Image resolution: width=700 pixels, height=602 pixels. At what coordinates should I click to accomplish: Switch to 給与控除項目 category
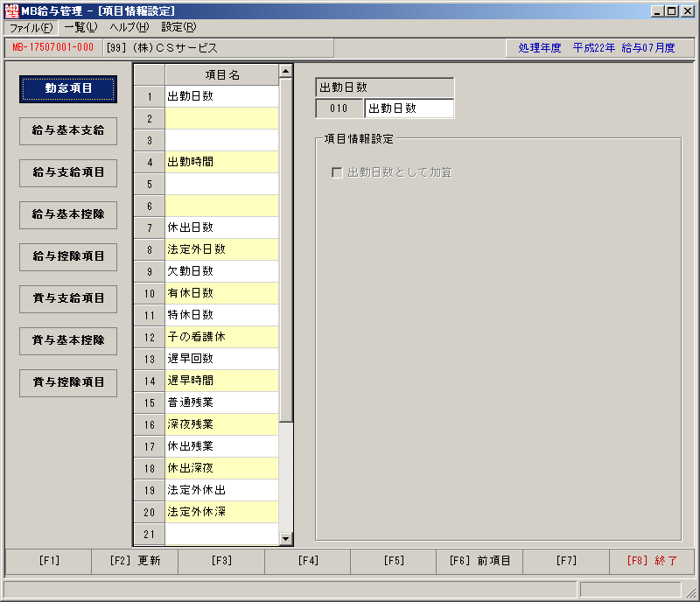click(x=68, y=256)
